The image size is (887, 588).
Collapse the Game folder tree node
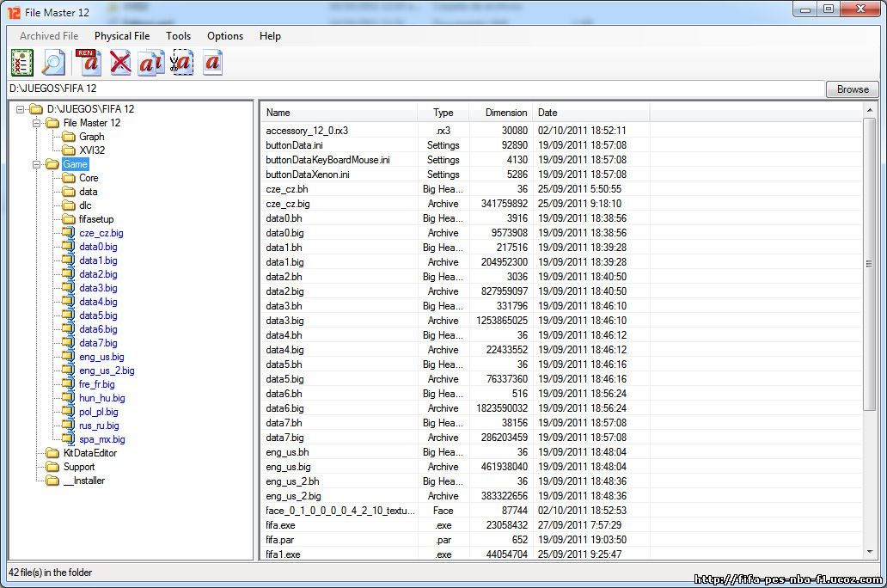(36, 164)
